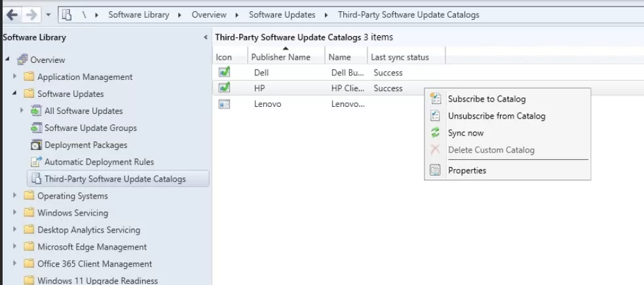Image resolution: width=644 pixels, height=285 pixels.
Task: Expand the Microsoft Edge Management node
Action: point(15,247)
